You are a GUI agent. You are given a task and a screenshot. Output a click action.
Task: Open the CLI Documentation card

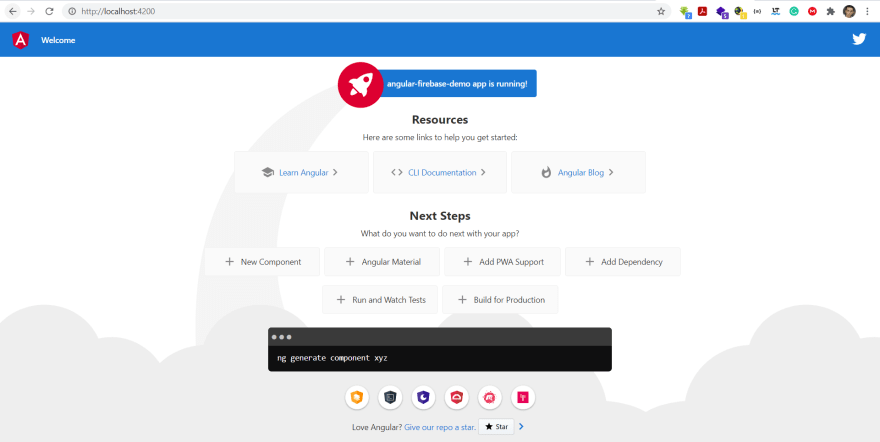click(440, 172)
